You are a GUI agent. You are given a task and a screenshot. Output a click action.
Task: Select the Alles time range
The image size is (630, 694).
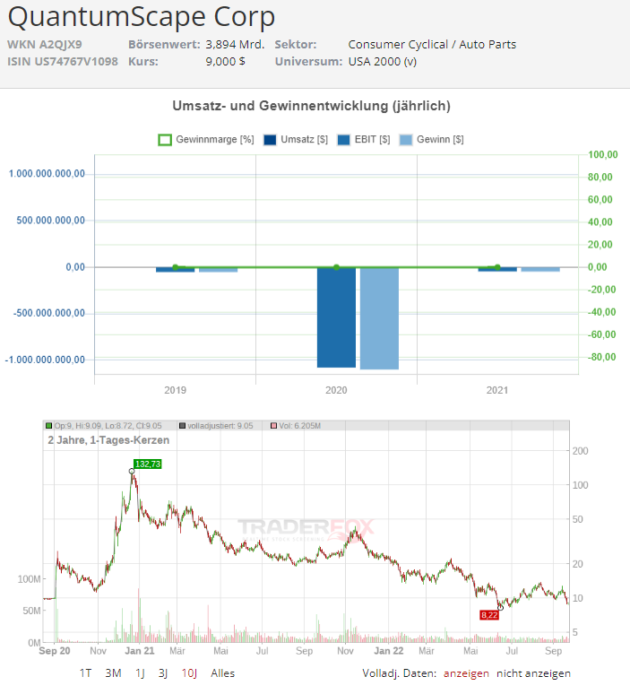tap(222, 673)
